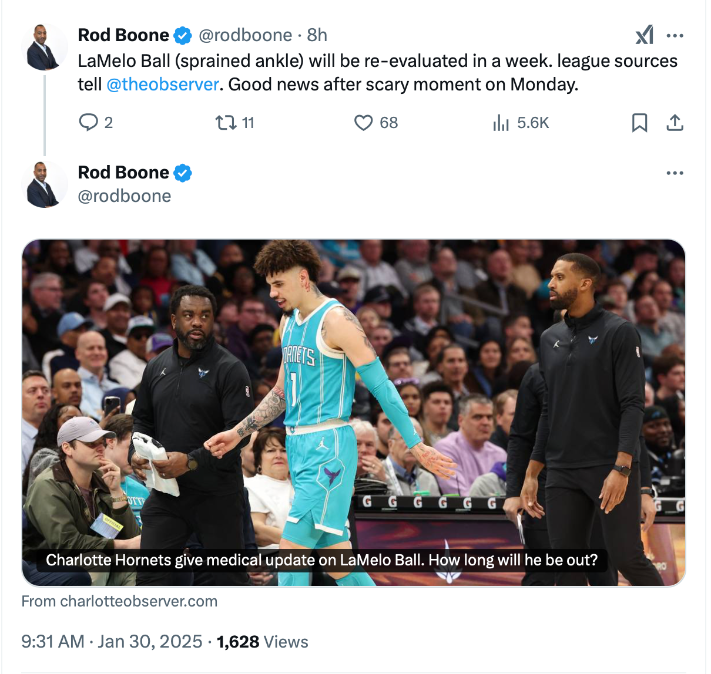The width and height of the screenshot is (711, 674).
Task: Click the @rodboone handle under second tweet name
Action: click(124, 196)
